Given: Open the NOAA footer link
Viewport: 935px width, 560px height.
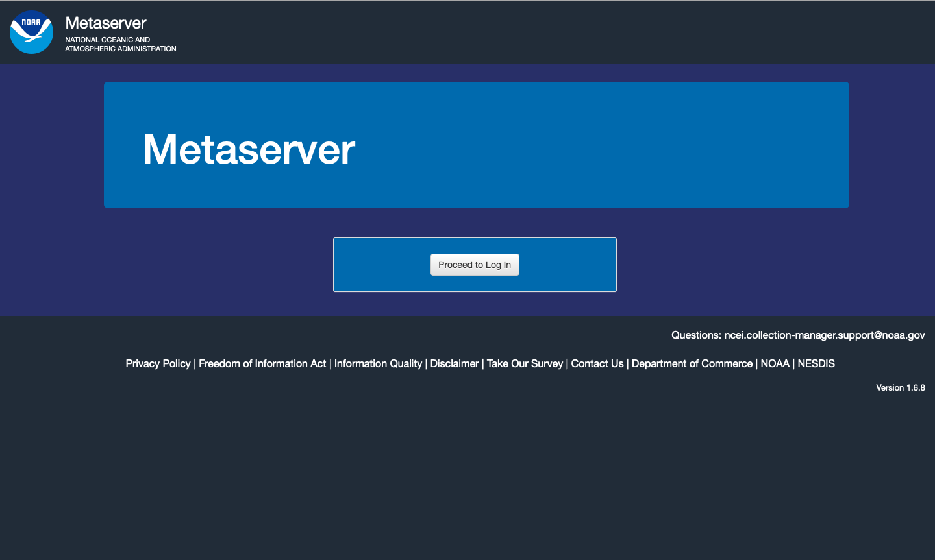Looking at the screenshot, I should click(775, 363).
